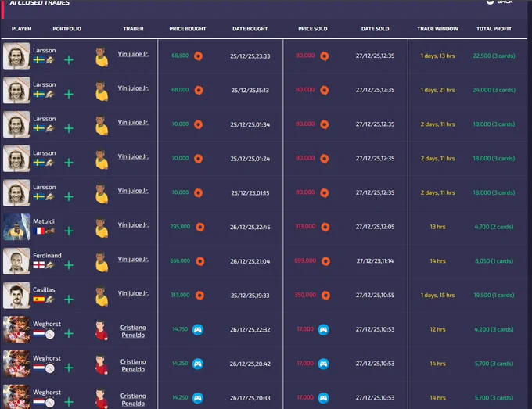This screenshot has width=532, height=409.
Task: Select date bought 26/12/25,21:04
Action: [x=250, y=261]
